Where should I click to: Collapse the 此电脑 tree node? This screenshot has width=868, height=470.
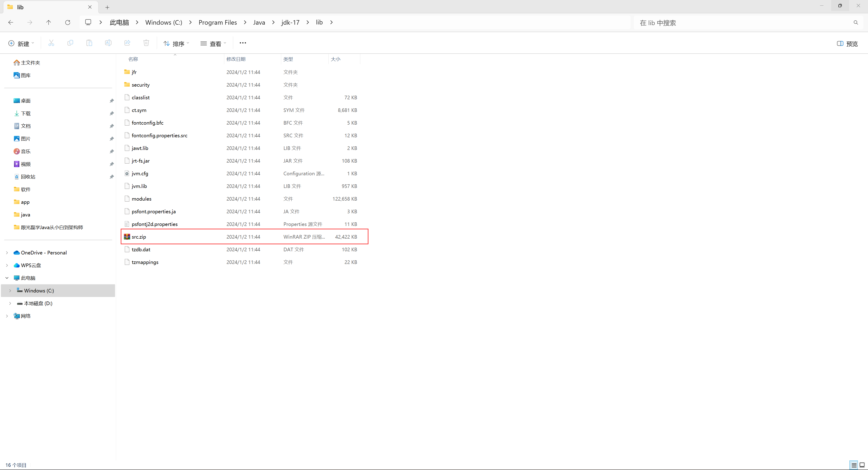pos(7,278)
